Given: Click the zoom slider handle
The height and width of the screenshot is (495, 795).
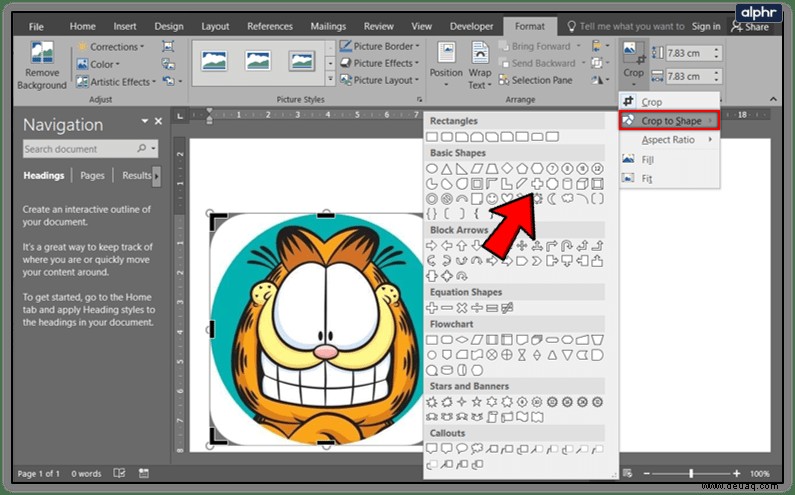Looking at the screenshot, I should pyautogui.click(x=691, y=473).
